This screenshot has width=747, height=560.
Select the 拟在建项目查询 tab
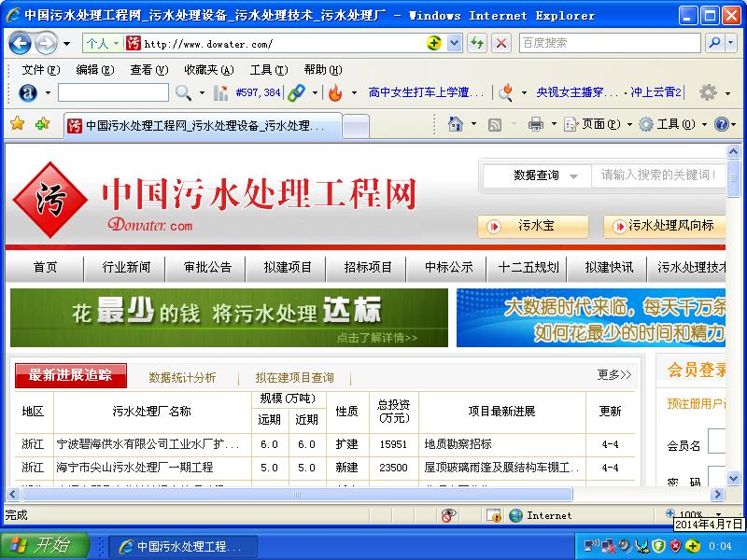coord(294,378)
